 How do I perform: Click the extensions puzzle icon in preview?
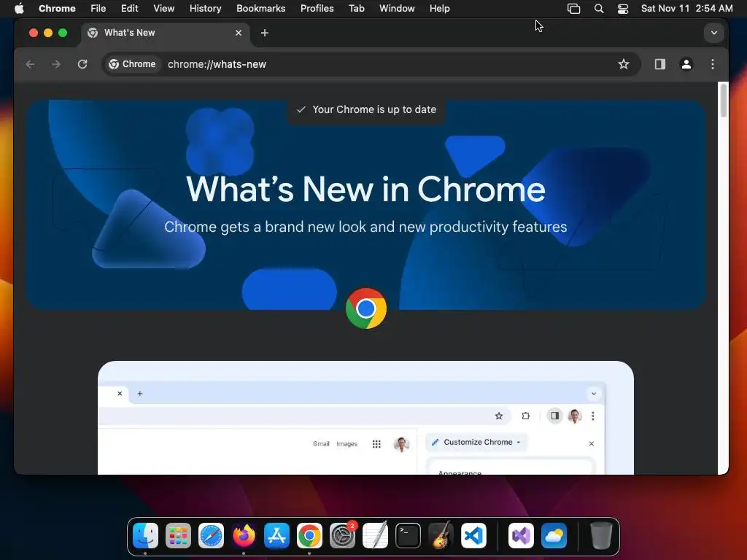coord(525,416)
